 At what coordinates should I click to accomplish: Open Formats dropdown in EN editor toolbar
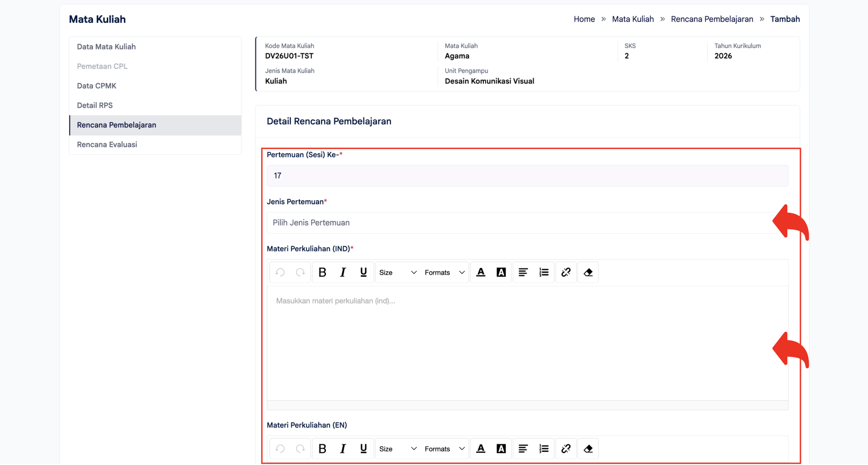[x=444, y=449]
